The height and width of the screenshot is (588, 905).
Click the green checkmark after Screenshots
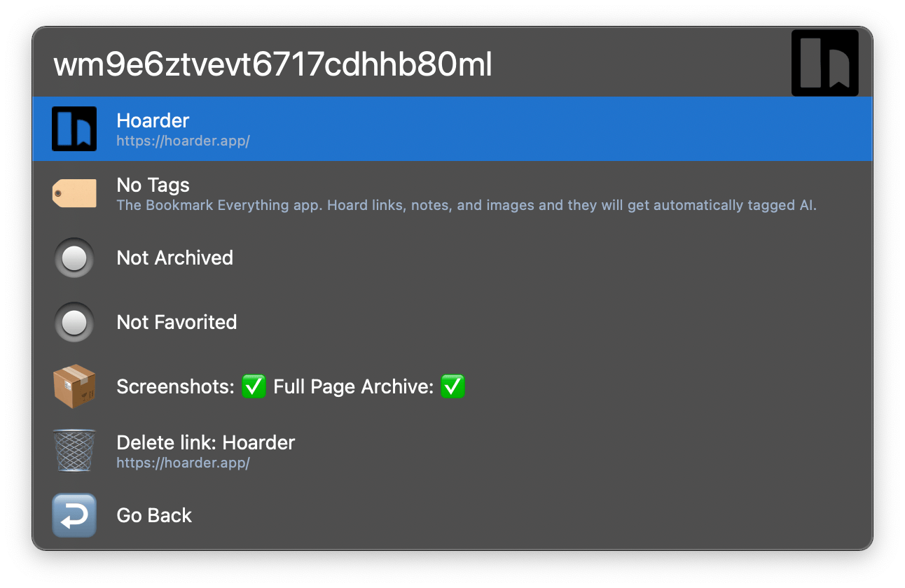[x=254, y=386]
